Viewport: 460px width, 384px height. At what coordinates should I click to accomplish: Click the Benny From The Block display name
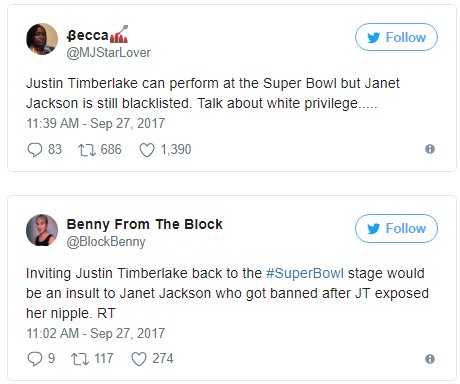click(145, 224)
